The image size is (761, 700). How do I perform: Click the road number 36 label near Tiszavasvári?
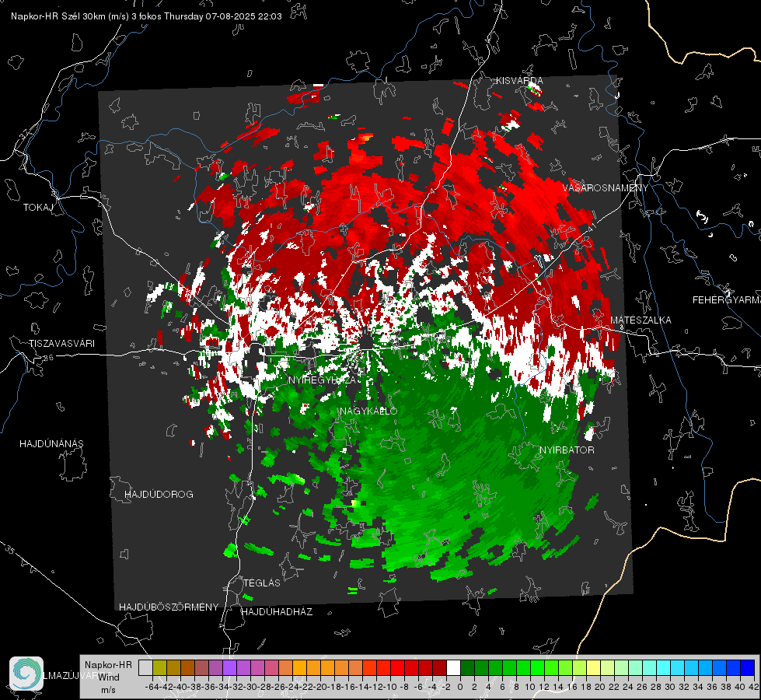48,358
